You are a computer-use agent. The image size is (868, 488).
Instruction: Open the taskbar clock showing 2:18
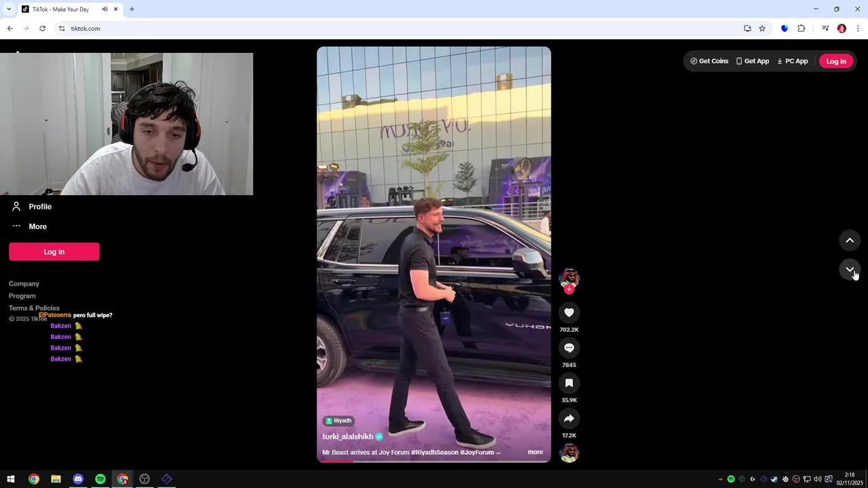click(850, 479)
